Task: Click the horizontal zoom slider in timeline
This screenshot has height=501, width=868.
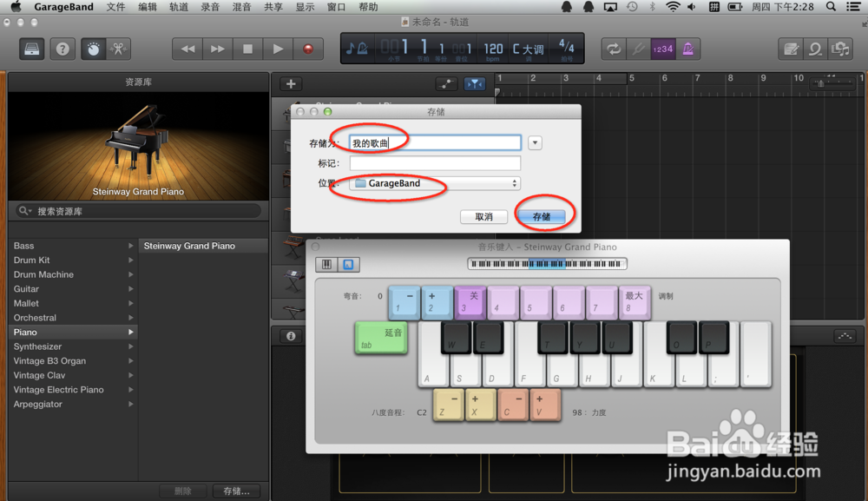Action: click(833, 83)
